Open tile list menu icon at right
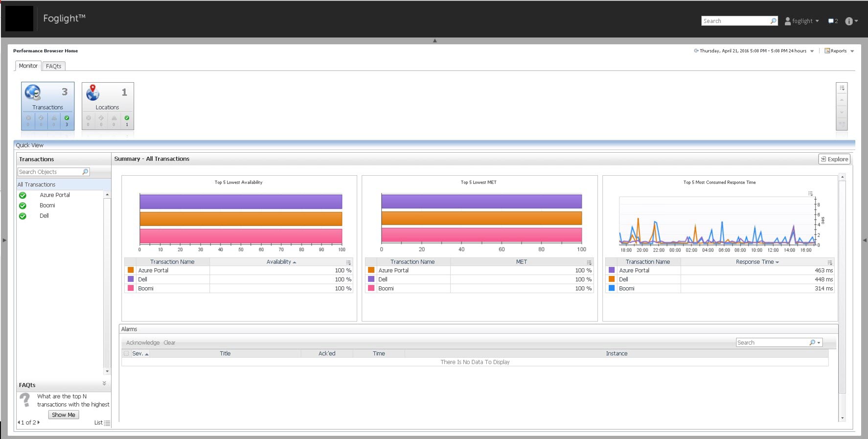868x439 pixels. [842, 88]
